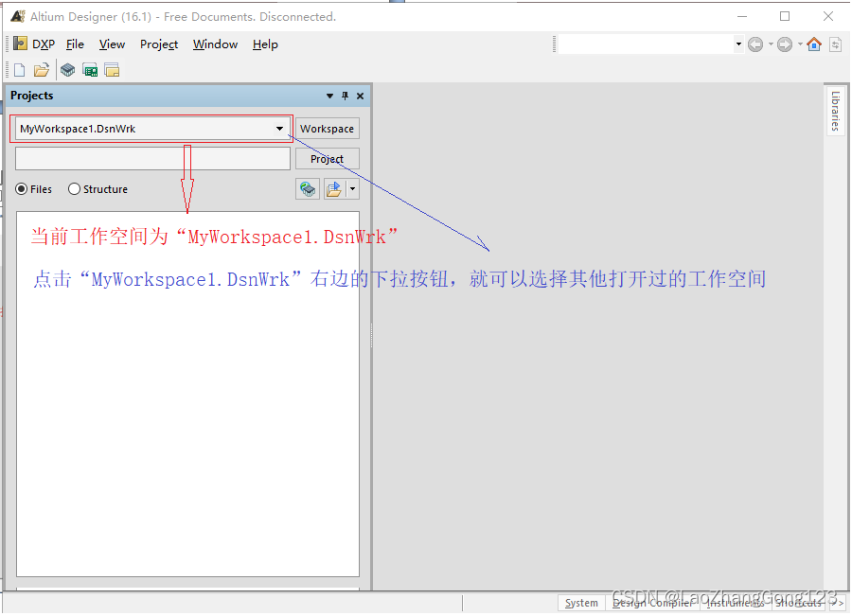Expand MyWorkspace1.DsnWrk workspace dropdown
The width and height of the screenshot is (852, 616).
pos(279,129)
